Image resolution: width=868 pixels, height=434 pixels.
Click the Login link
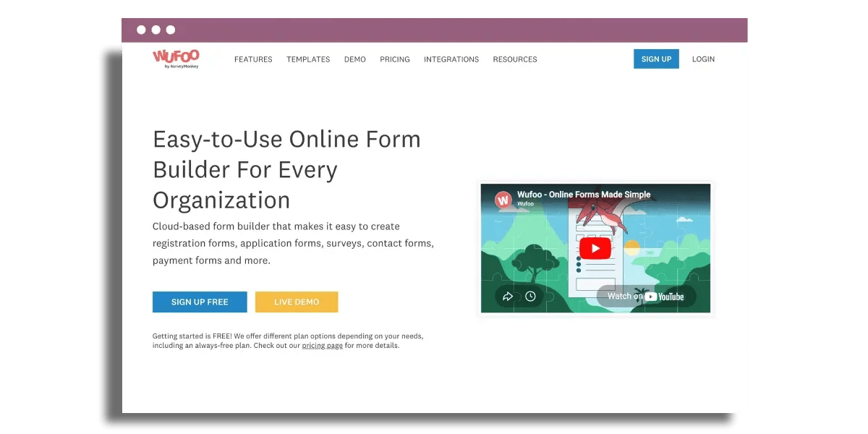703,59
